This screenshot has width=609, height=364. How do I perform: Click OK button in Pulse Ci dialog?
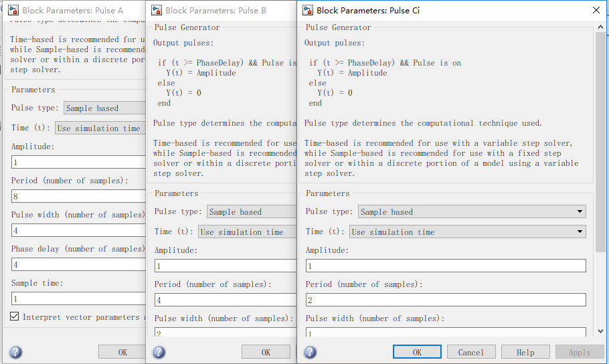pyautogui.click(x=417, y=352)
